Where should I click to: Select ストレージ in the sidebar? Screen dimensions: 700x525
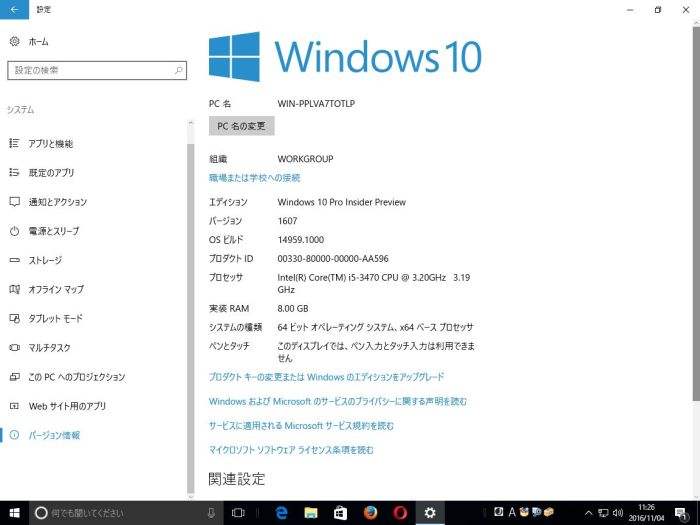45,261
